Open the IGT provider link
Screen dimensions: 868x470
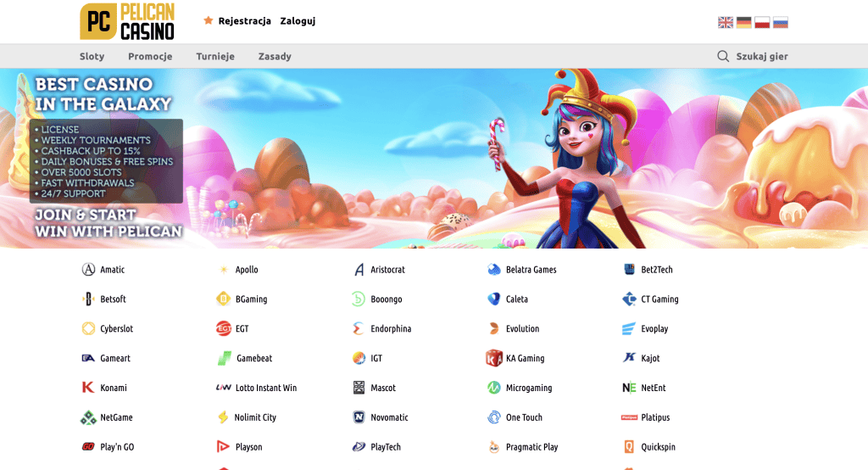368,358
